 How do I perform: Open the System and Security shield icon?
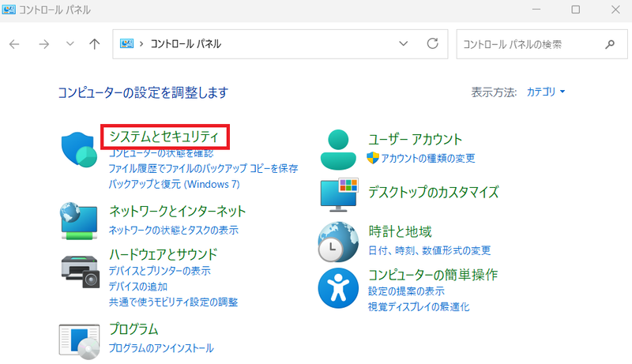click(79, 149)
